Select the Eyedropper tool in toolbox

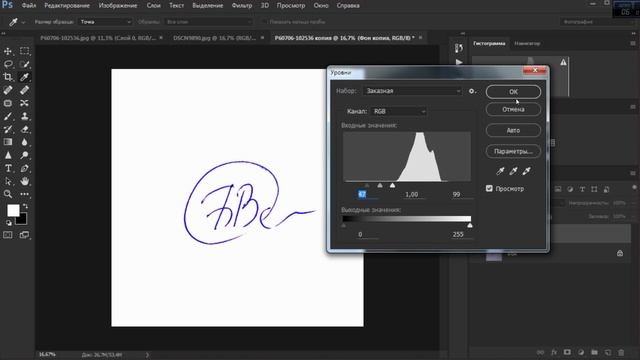(24, 77)
